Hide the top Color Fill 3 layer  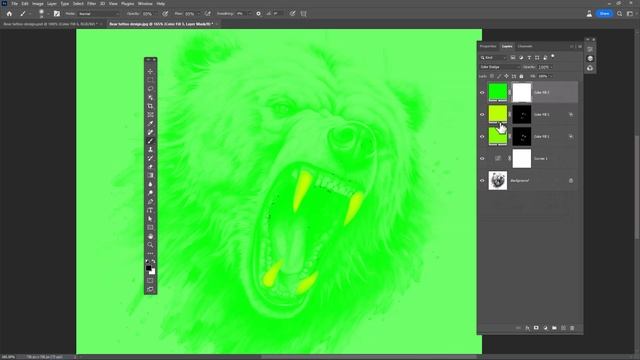(x=482, y=93)
